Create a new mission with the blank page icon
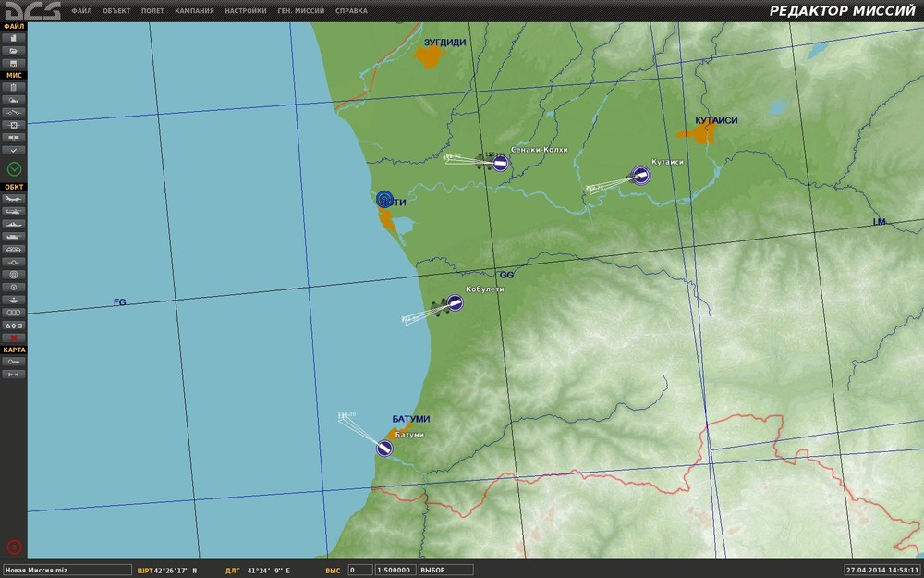This screenshot has height=578, width=924. pos(14,38)
